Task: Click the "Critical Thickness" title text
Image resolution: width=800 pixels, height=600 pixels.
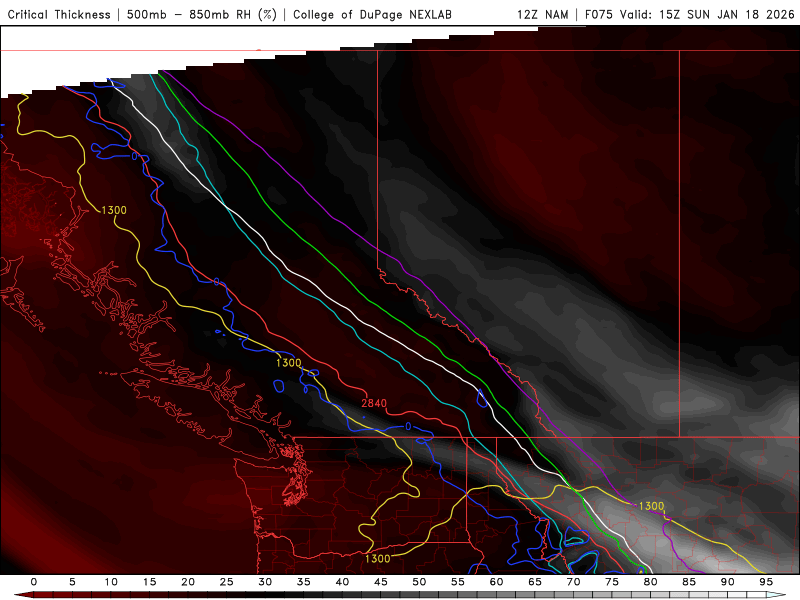Action: [x=59, y=15]
